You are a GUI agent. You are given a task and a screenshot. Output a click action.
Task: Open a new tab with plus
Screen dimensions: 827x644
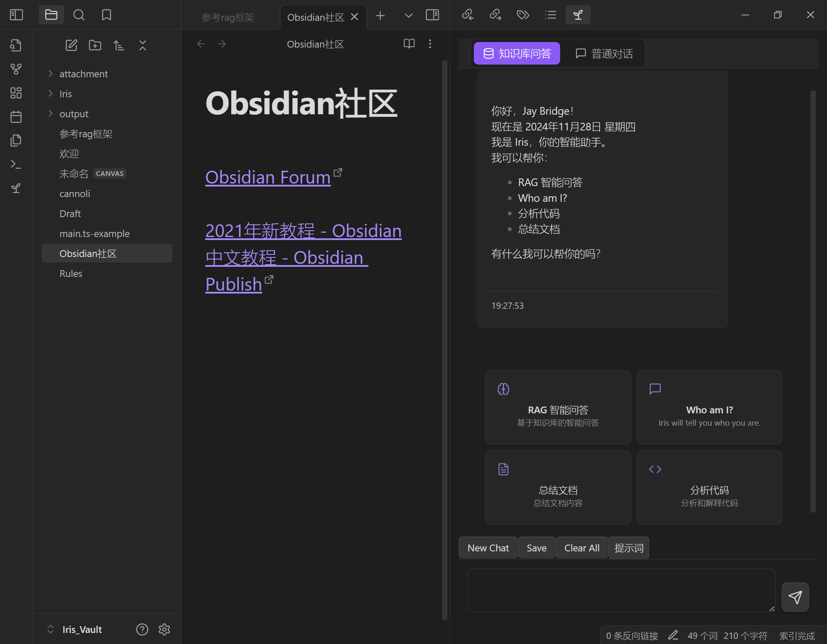[x=380, y=16]
